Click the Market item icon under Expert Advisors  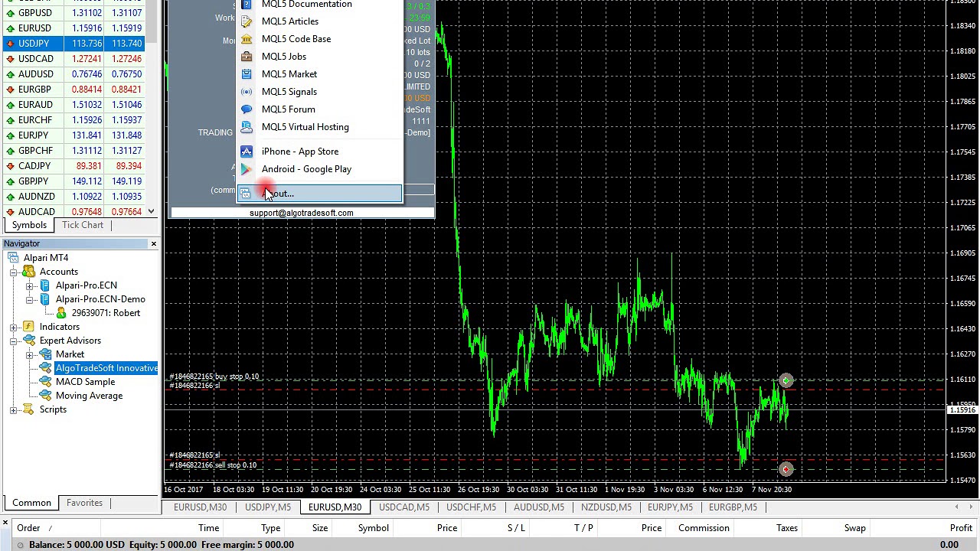tap(45, 354)
